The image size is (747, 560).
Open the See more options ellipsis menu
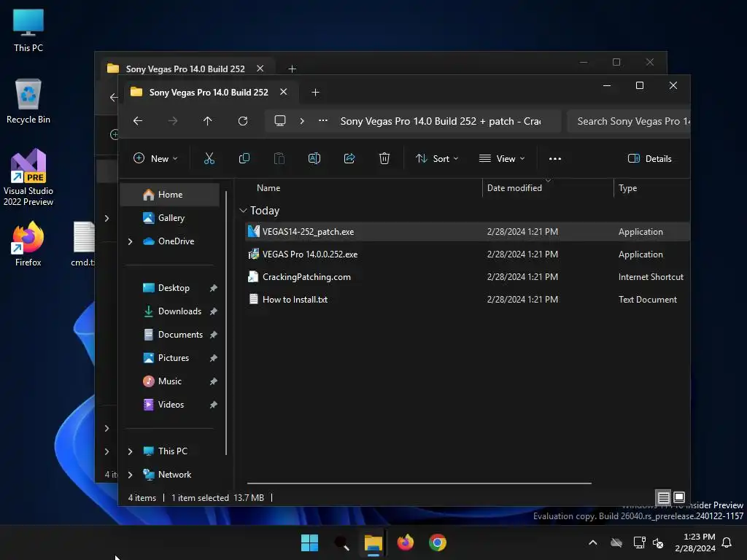pyautogui.click(x=555, y=158)
